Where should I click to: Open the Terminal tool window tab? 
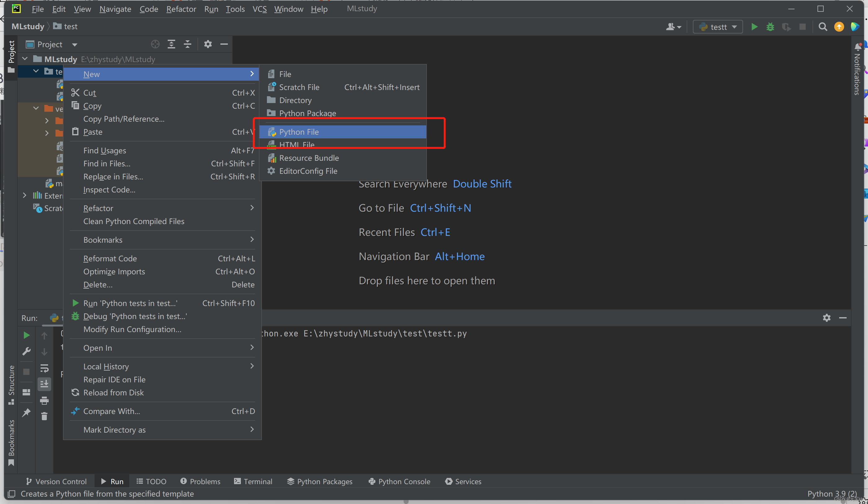click(253, 481)
